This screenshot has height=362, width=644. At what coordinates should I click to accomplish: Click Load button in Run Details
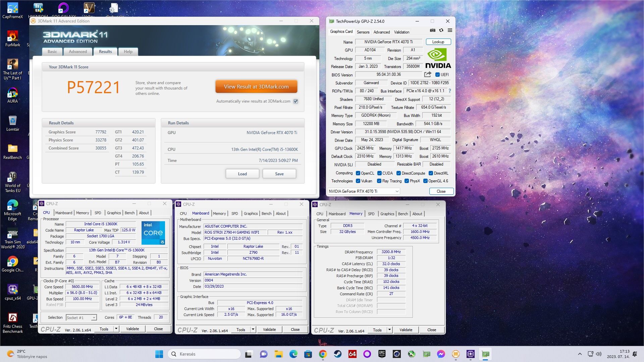(x=242, y=174)
